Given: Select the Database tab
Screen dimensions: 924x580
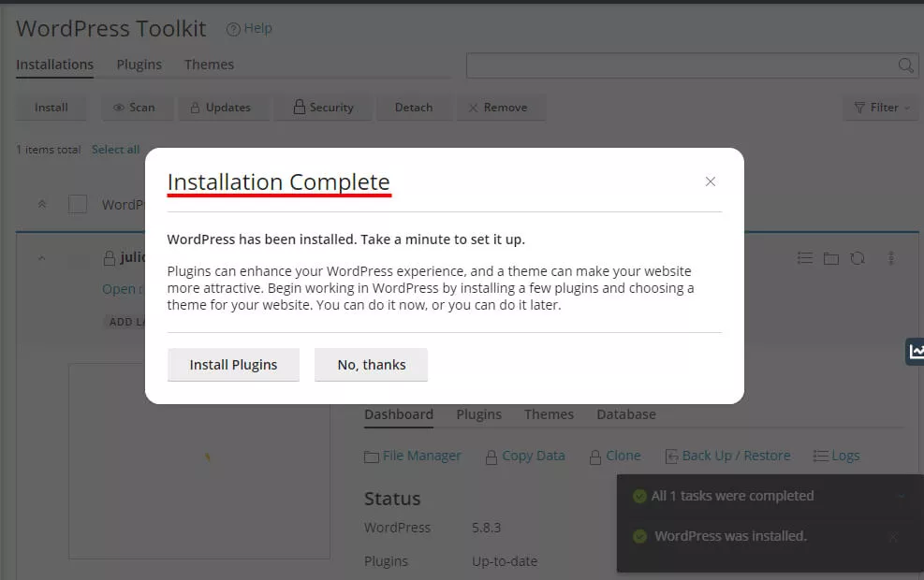Looking at the screenshot, I should pyautogui.click(x=626, y=414).
